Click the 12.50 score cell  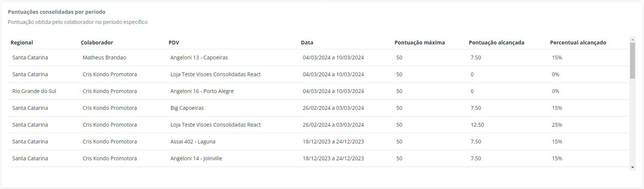pos(477,125)
